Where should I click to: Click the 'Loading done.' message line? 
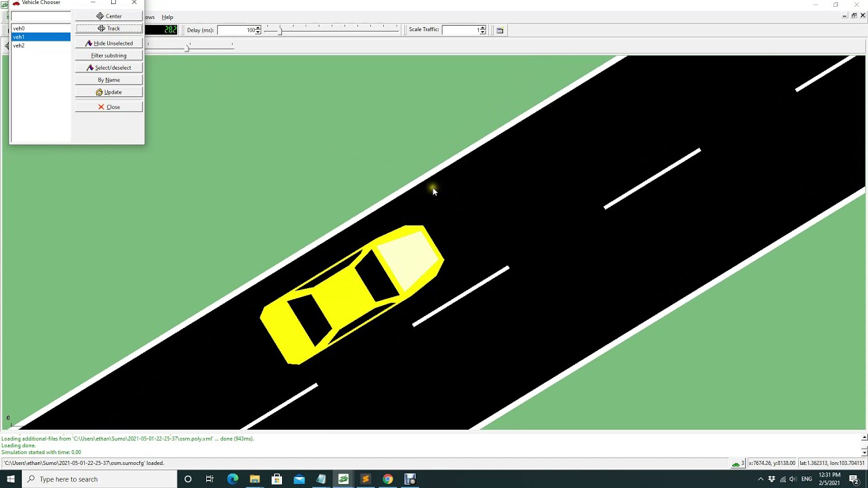18,445
